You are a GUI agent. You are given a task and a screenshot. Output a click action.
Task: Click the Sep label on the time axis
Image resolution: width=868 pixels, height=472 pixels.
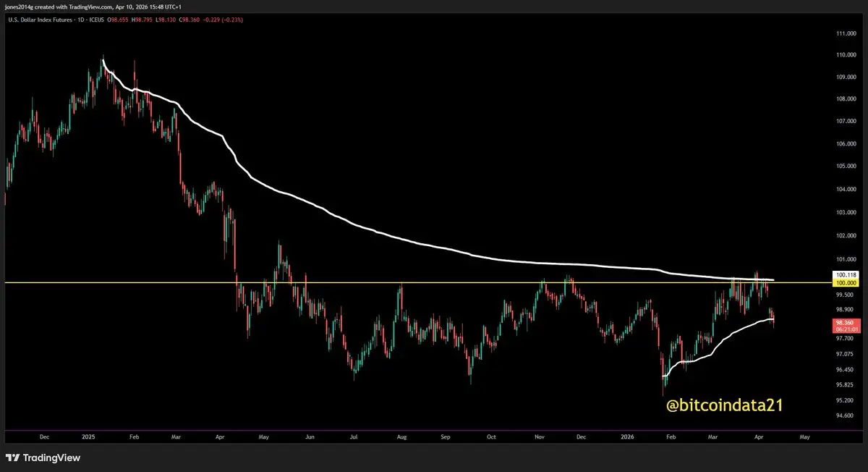coord(446,437)
